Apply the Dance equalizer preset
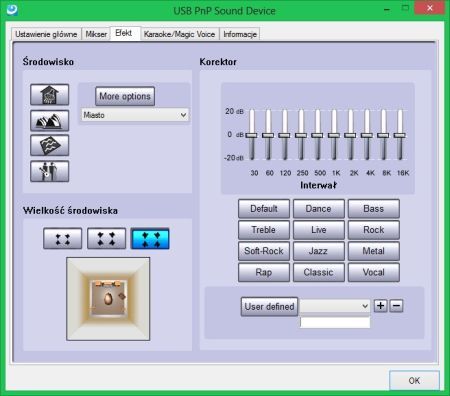 tap(319, 209)
